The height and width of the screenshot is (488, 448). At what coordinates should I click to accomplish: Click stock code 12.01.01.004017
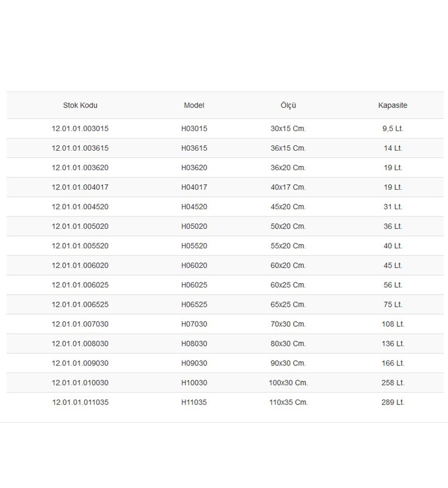[x=80, y=187]
